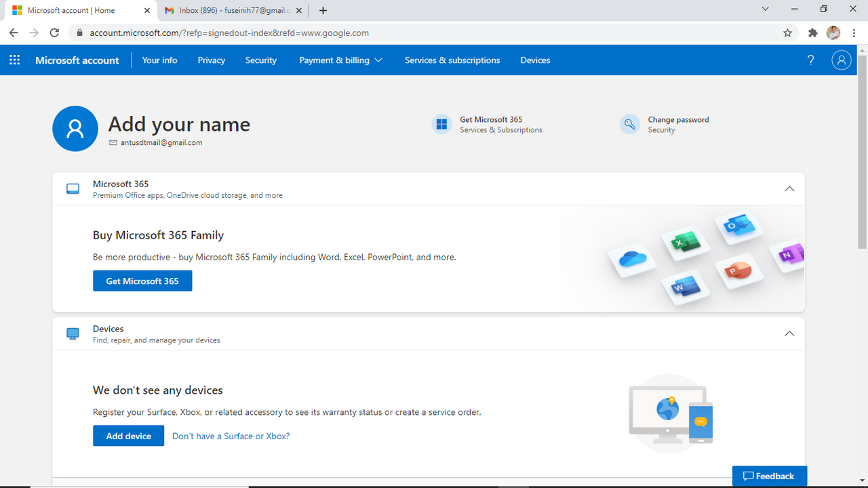Open the Microsoft app launcher grid
This screenshot has width=868, height=488.
coord(15,60)
